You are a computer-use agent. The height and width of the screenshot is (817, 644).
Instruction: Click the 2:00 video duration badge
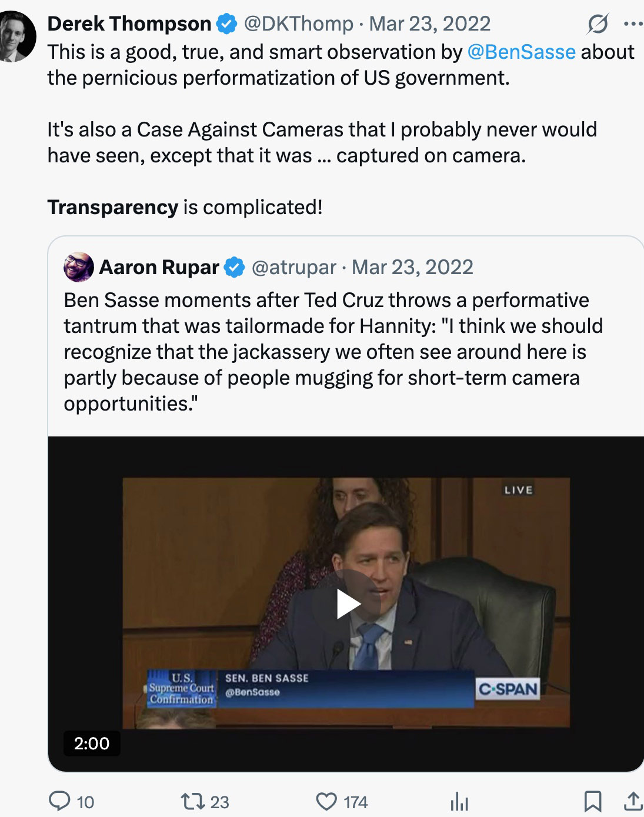92,743
